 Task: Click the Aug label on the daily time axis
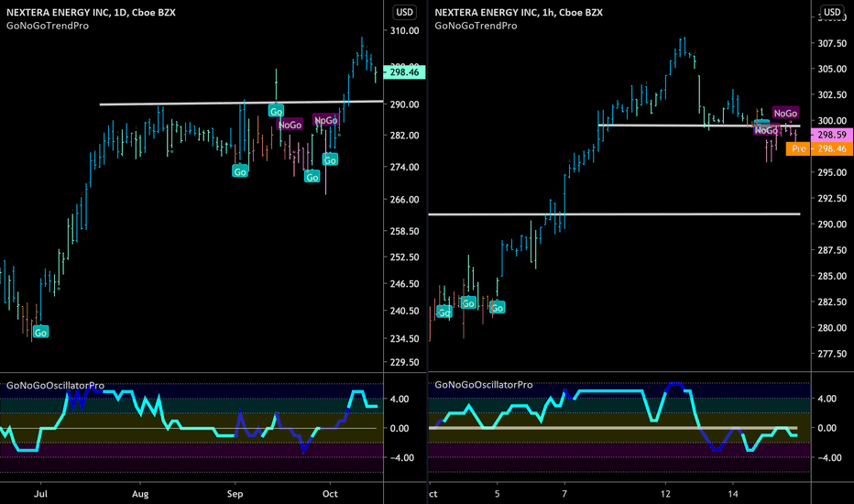pos(140,494)
